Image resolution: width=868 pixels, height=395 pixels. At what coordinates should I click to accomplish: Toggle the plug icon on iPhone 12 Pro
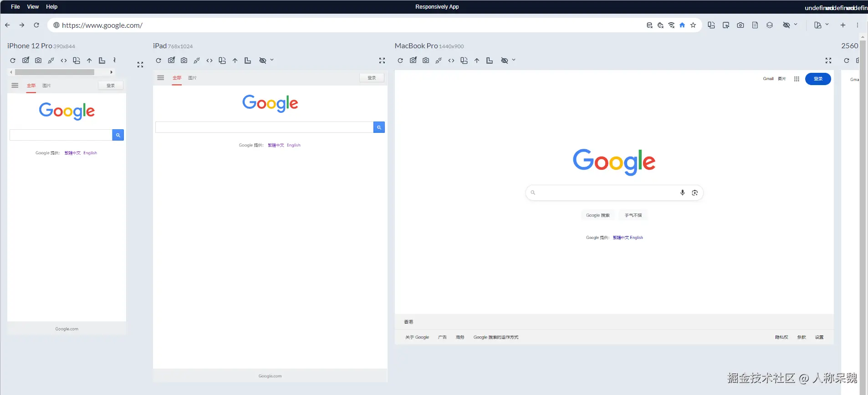coord(51,61)
